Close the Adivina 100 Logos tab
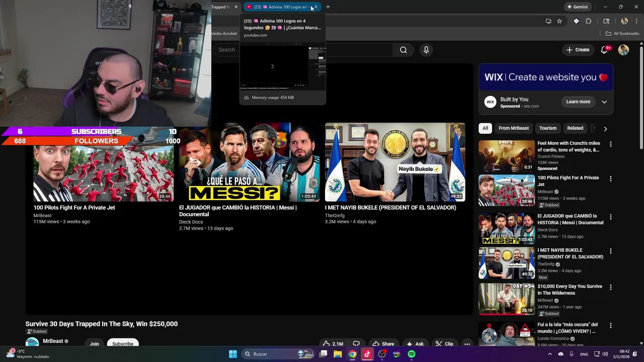The height and width of the screenshot is (362, 644). pos(315,7)
